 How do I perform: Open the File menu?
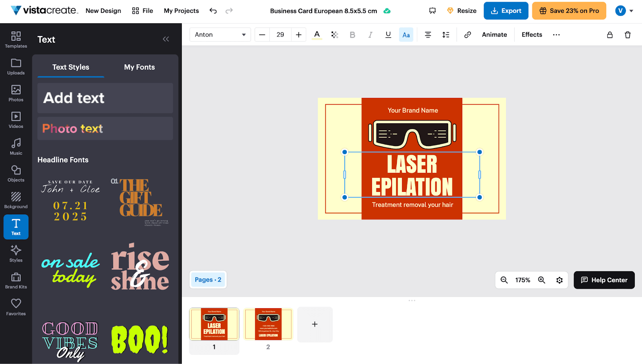(x=142, y=11)
